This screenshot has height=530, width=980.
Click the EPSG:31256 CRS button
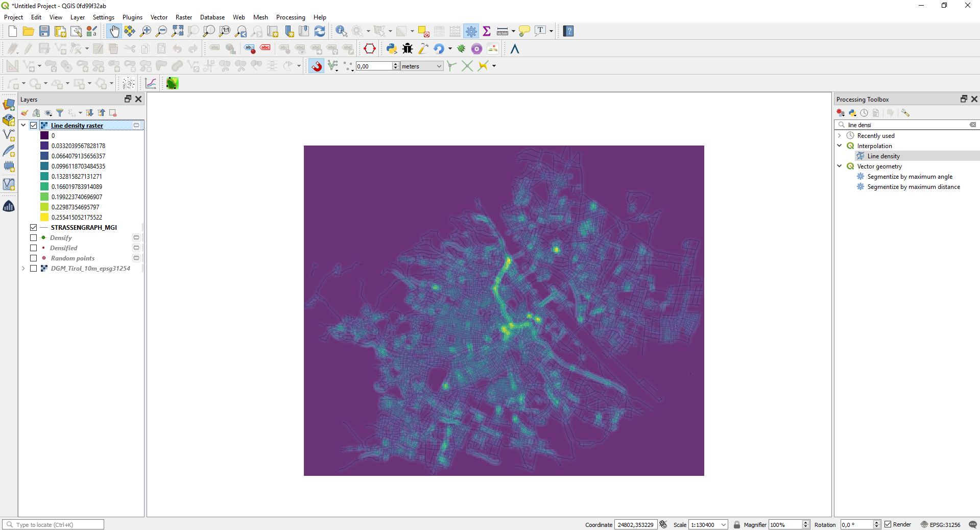[x=940, y=524]
